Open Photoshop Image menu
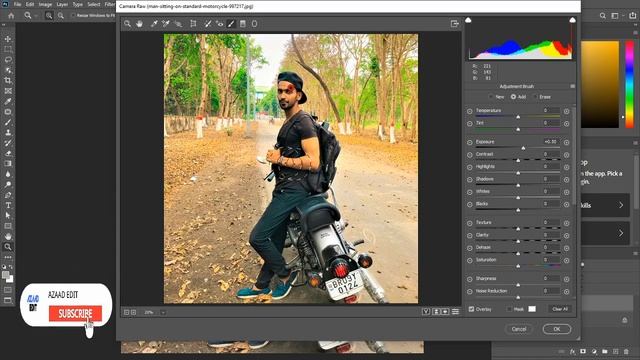 [x=45, y=4]
